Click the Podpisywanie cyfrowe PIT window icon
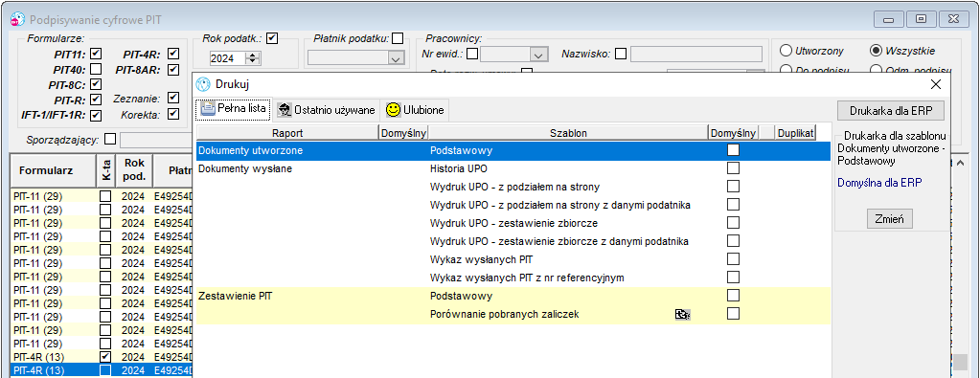 [x=18, y=19]
